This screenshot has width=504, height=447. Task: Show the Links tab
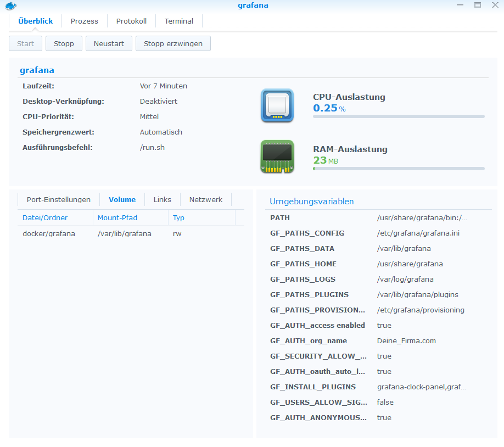[163, 200]
